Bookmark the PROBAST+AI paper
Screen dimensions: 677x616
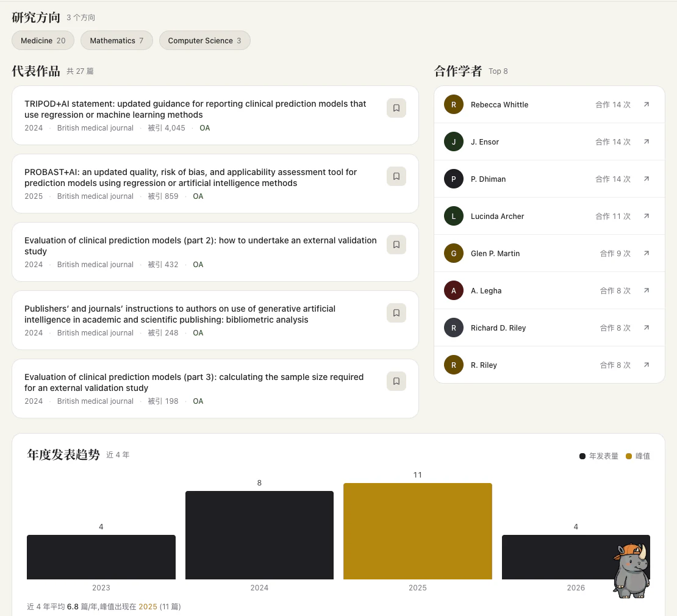pyautogui.click(x=396, y=176)
